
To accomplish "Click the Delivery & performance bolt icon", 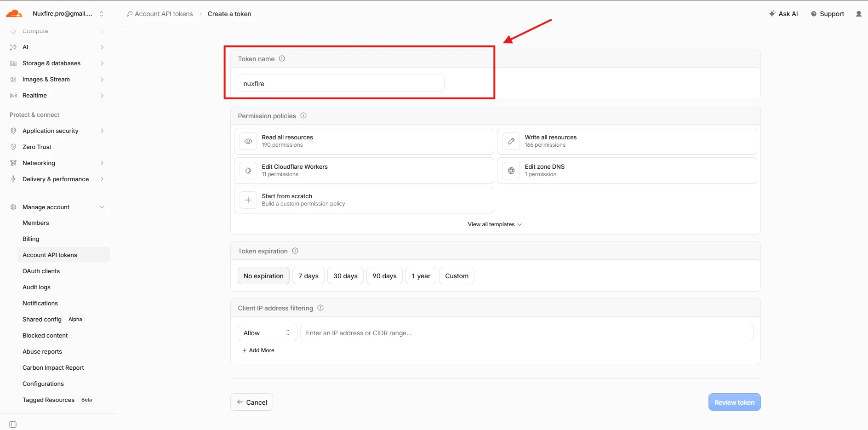I will click(x=13, y=179).
